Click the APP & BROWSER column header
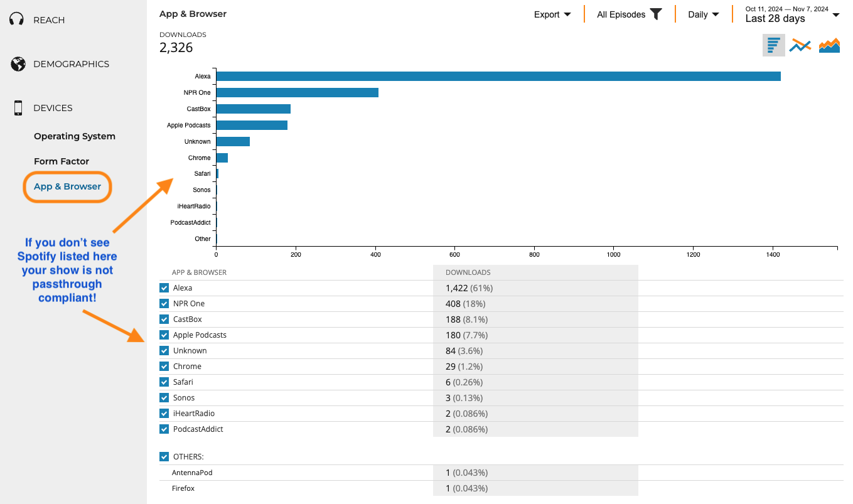Viewport: 853px width, 504px height. (x=199, y=272)
